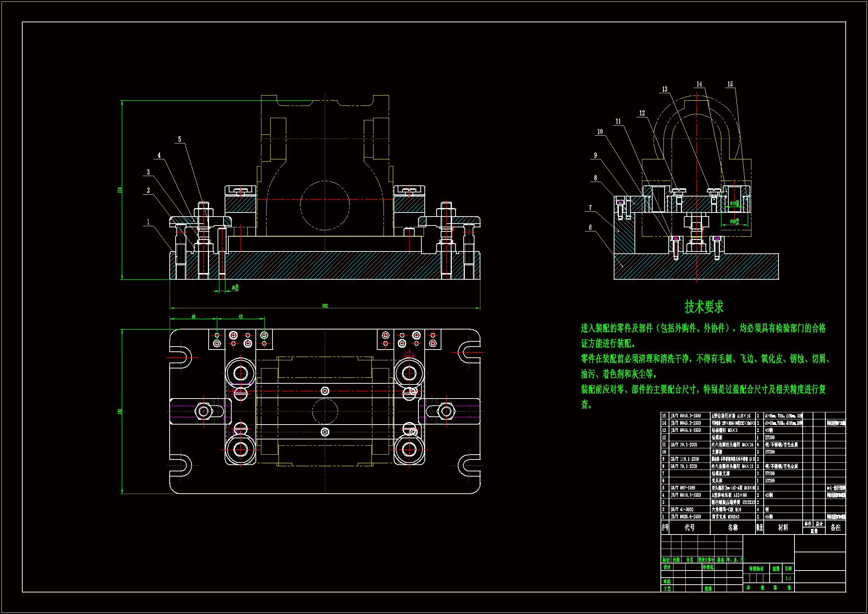Click the 名称 column header in the parts list
The height and width of the screenshot is (614, 868).
[732, 527]
